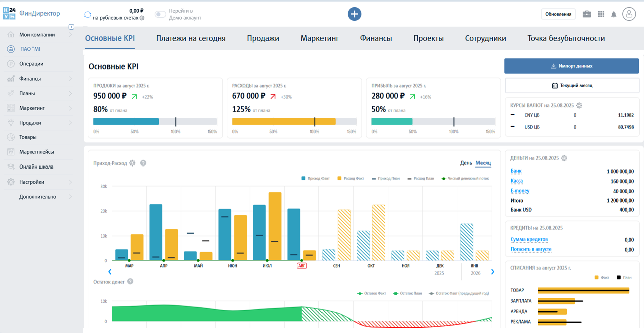The height and width of the screenshot is (333, 644).
Task: Open settings gear beside Приход-Расход chart
Action: [132, 163]
